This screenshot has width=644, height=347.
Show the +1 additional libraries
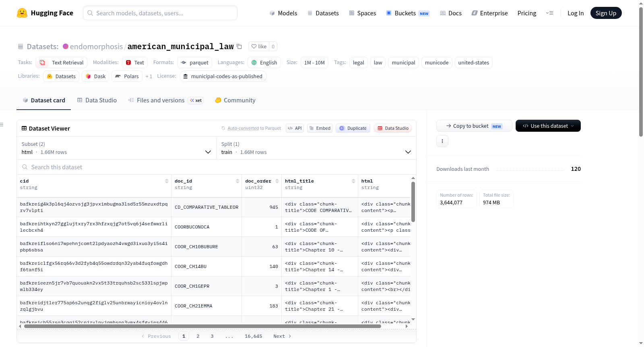149,76
